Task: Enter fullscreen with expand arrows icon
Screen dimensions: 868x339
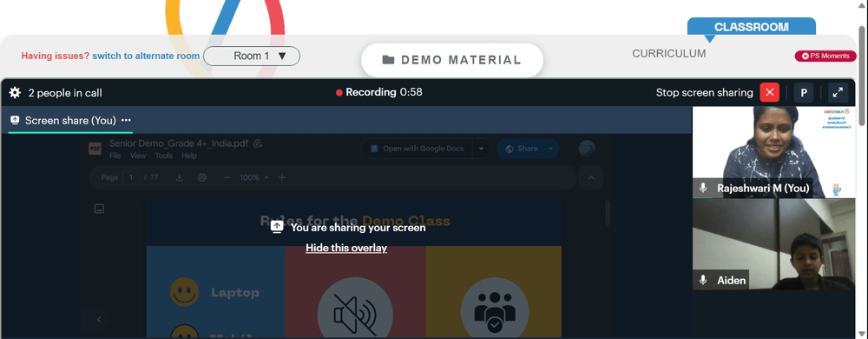Action: pos(838,92)
